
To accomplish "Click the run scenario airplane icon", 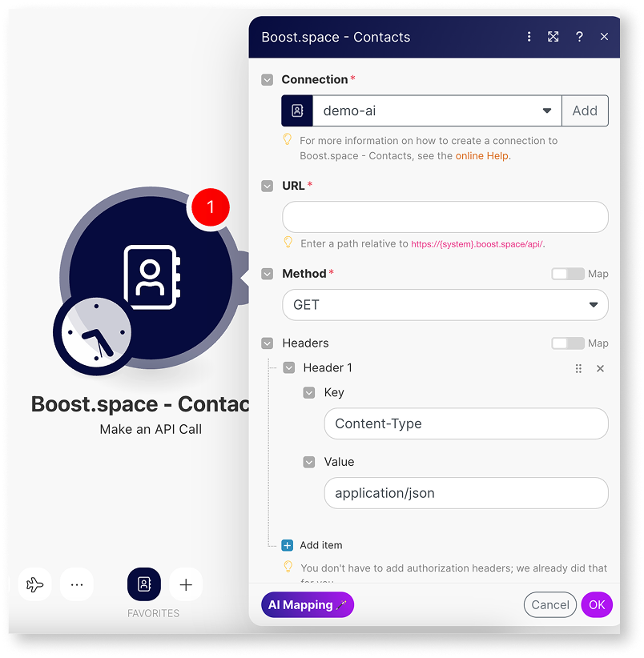I will pos(34,584).
